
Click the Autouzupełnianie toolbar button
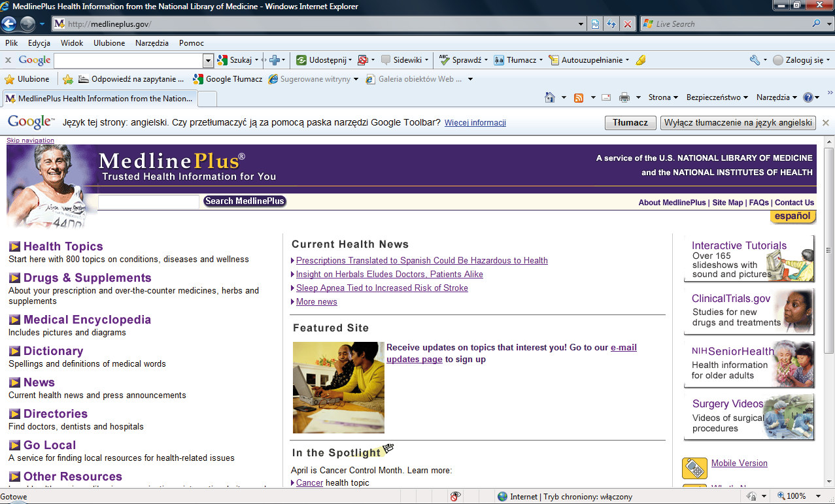(x=587, y=59)
